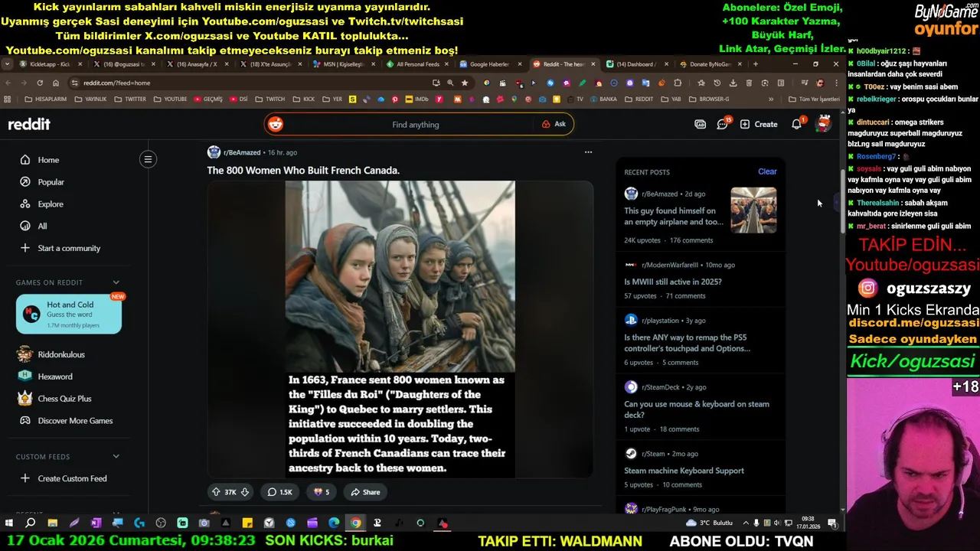Click the Filles du Roi post image
The height and width of the screenshot is (551, 980).
[x=400, y=329]
